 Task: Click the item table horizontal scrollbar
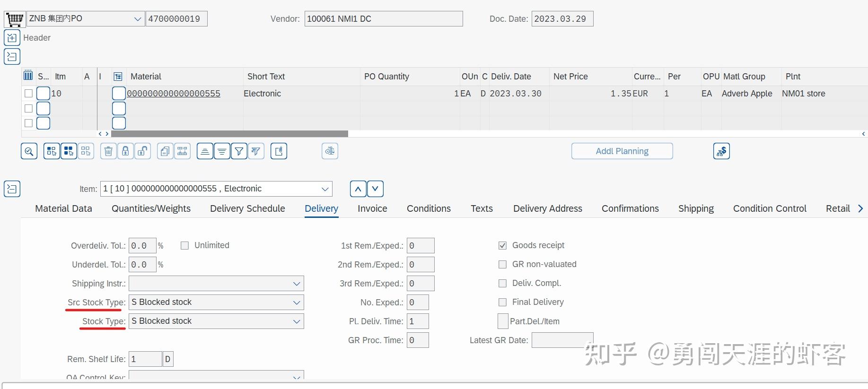tap(229, 134)
